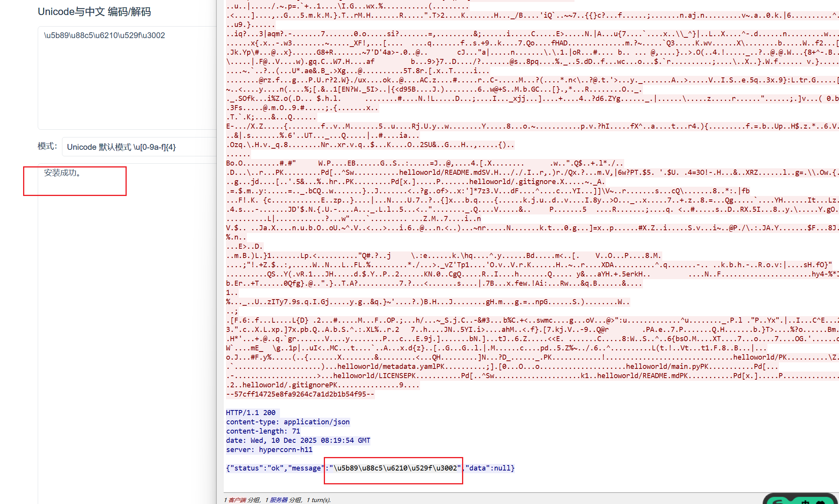Click the 服务器 label in the status bar

(x=278, y=500)
